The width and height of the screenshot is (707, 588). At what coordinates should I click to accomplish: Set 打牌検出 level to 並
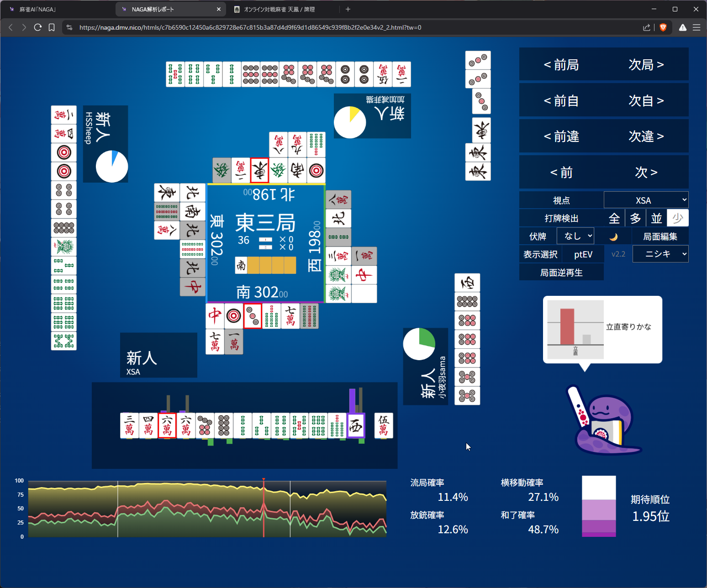pos(656,218)
